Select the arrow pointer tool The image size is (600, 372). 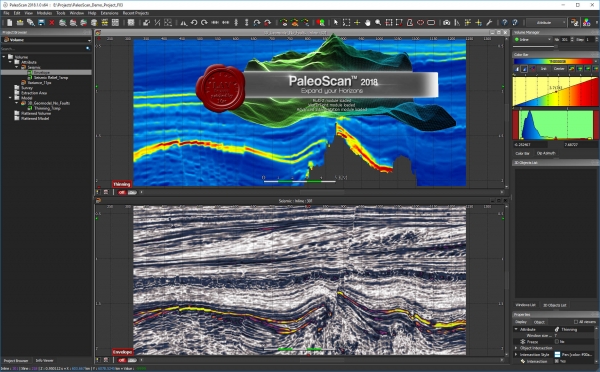336,23
